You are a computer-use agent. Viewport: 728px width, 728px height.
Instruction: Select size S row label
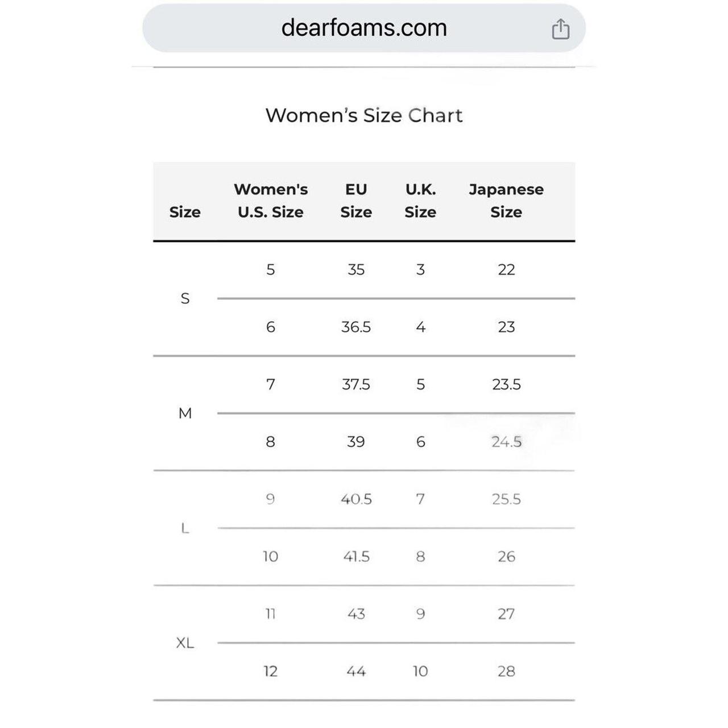[x=185, y=298]
